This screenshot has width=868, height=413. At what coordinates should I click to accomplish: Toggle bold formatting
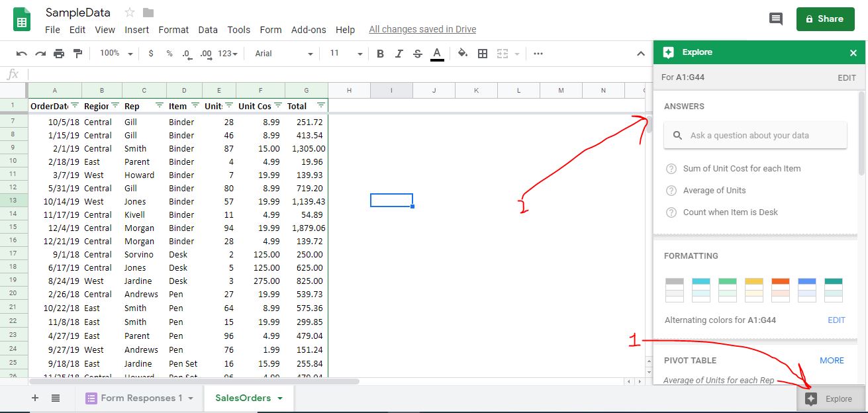click(x=381, y=54)
